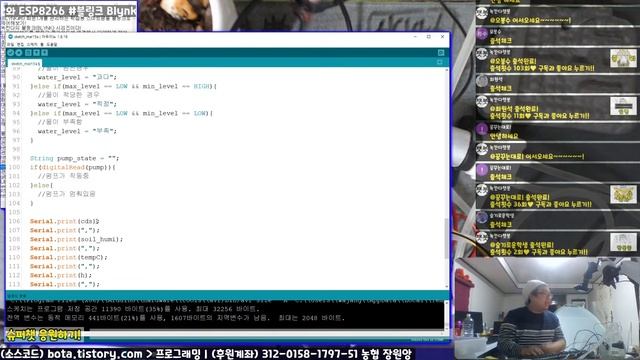
Task: Click the sticker image beside the 꿈꾸는대로 attendance message
Action: point(623,194)
